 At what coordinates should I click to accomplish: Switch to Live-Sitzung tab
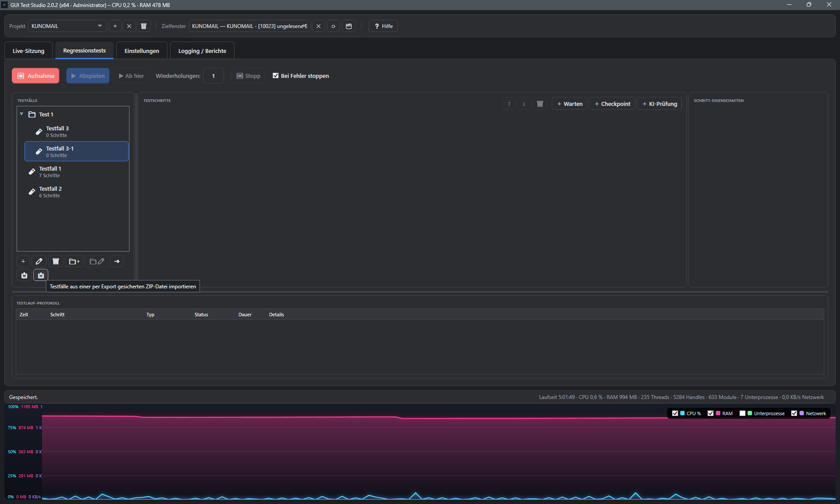coord(28,51)
